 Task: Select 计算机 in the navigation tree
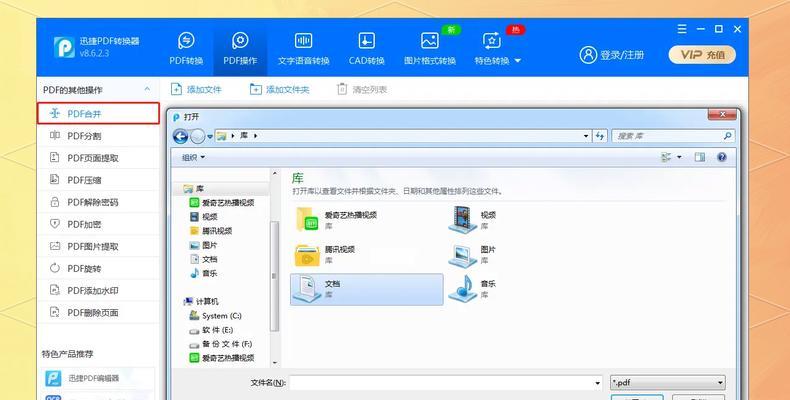pyautogui.click(x=201, y=301)
